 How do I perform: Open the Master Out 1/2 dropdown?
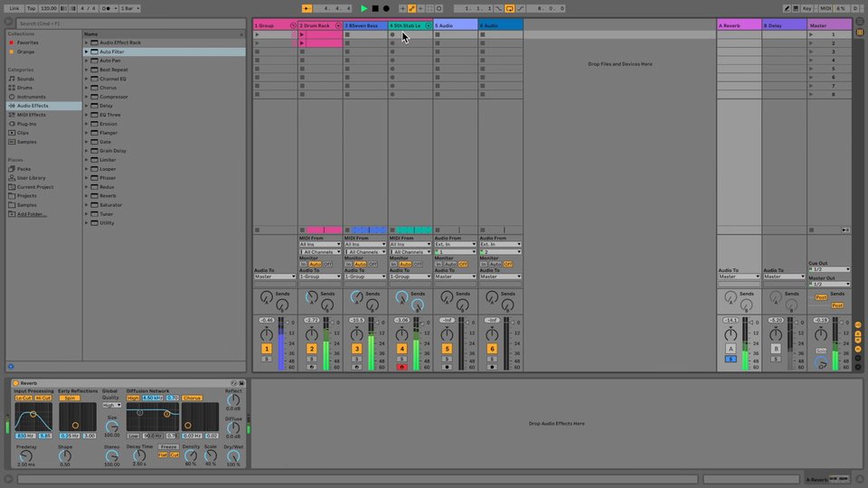click(829, 284)
